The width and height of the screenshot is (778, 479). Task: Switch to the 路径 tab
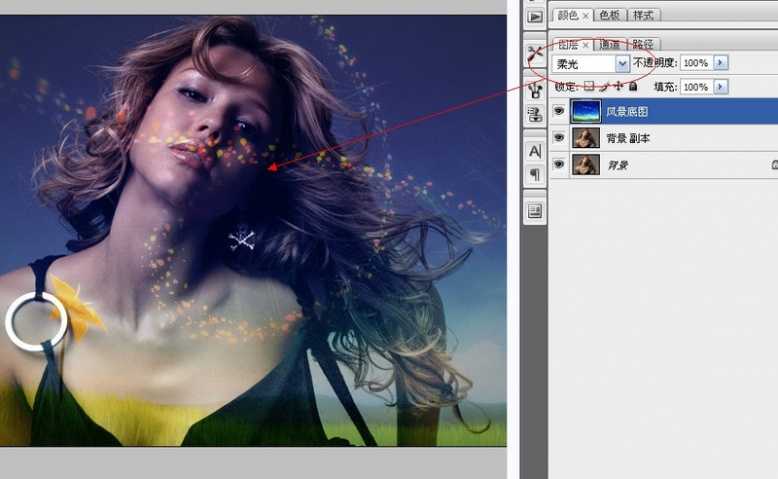[x=643, y=45]
